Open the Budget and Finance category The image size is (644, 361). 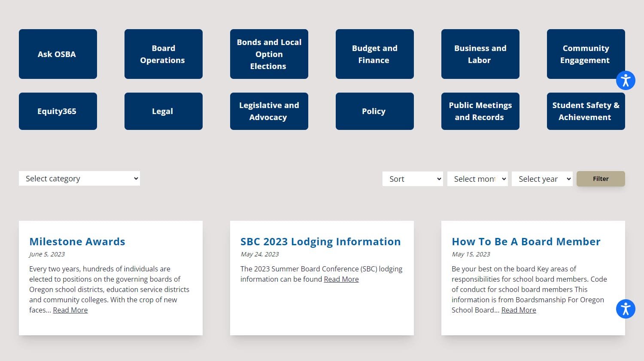point(374,54)
